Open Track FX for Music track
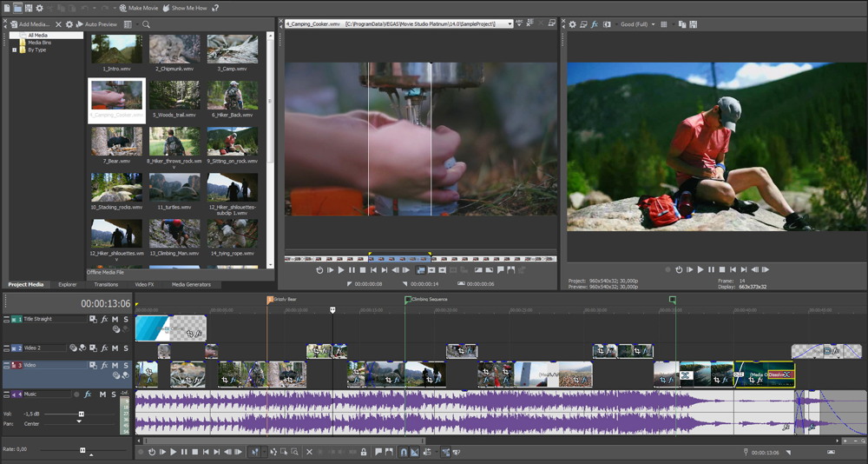Image resolution: width=868 pixels, height=464 pixels. 89,394
